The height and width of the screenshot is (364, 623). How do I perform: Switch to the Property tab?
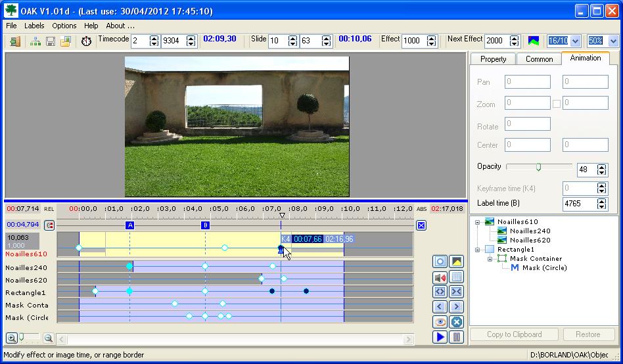[493, 59]
